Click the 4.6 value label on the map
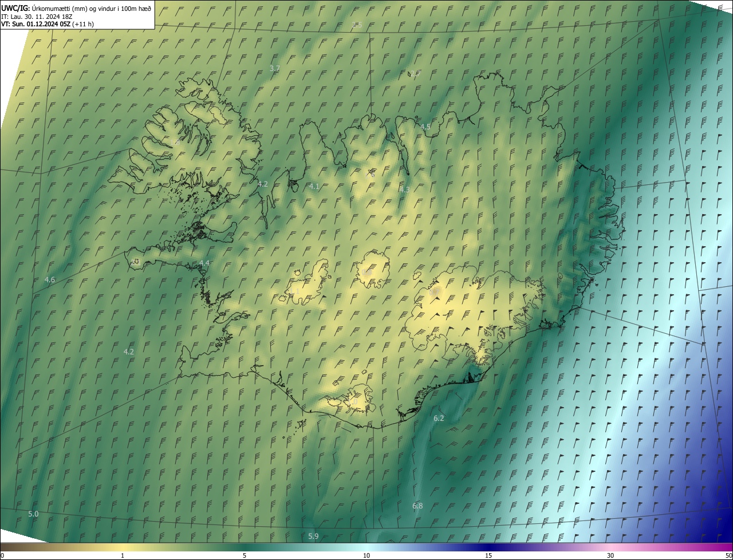 (x=50, y=279)
